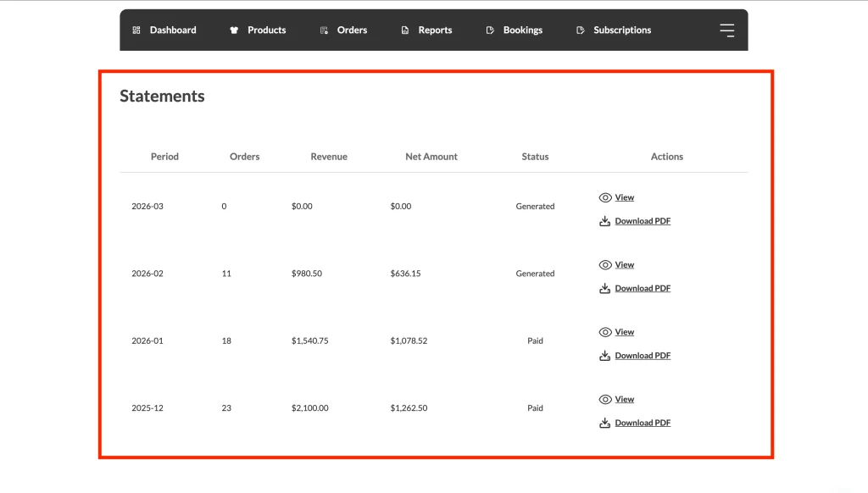Click the order count 18
868x493 pixels.
(x=226, y=341)
